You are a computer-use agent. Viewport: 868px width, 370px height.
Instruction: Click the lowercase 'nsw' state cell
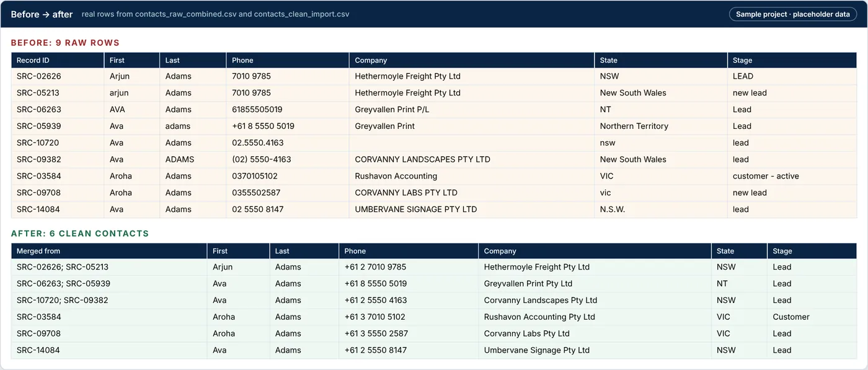click(661, 143)
